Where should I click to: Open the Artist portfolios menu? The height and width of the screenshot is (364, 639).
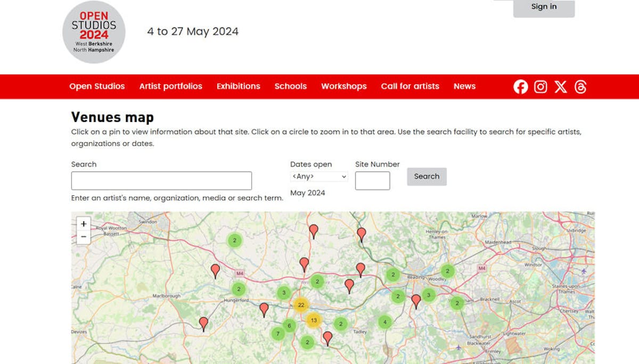pos(170,86)
